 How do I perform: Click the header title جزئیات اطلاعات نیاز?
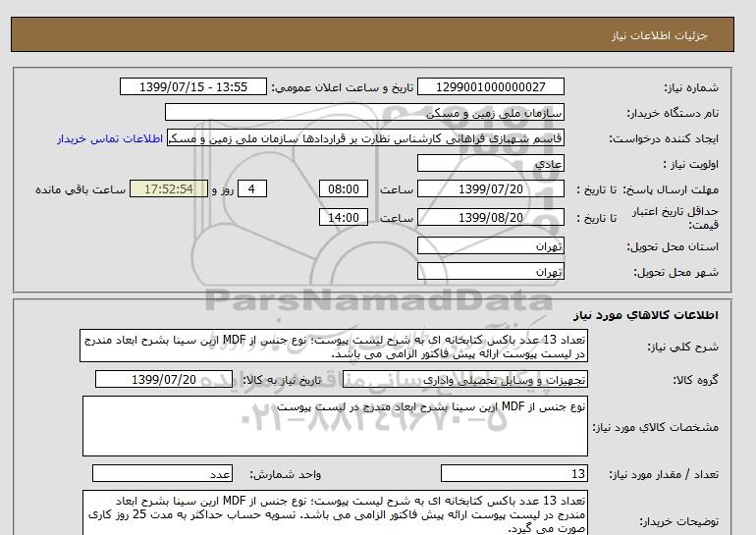[659, 35]
